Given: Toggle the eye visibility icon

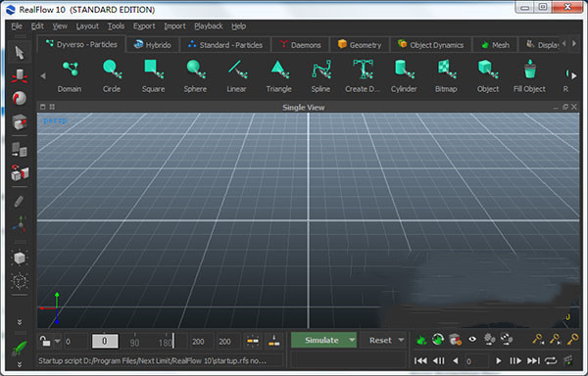Looking at the screenshot, I should pyautogui.click(x=472, y=340).
